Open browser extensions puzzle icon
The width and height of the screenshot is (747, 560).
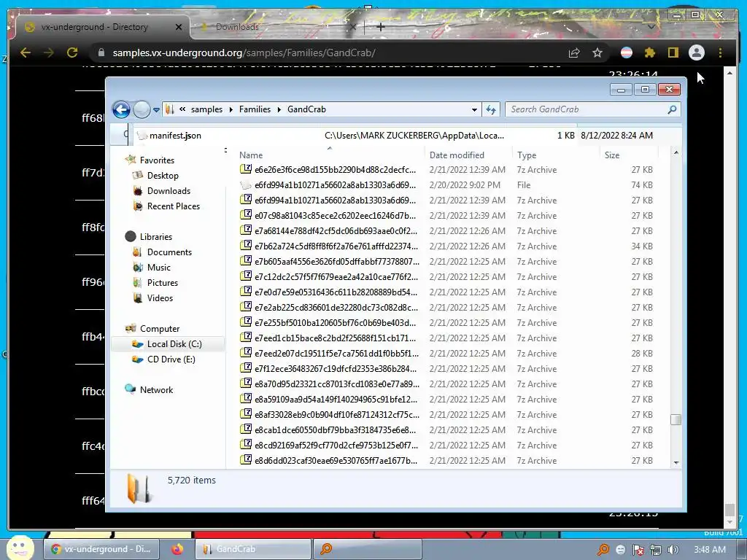click(x=649, y=52)
